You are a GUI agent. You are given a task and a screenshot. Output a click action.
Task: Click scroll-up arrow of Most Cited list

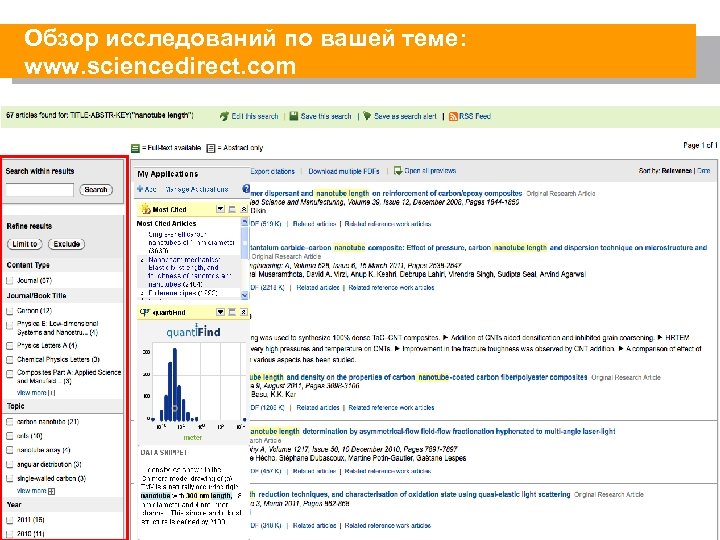pyautogui.click(x=245, y=222)
